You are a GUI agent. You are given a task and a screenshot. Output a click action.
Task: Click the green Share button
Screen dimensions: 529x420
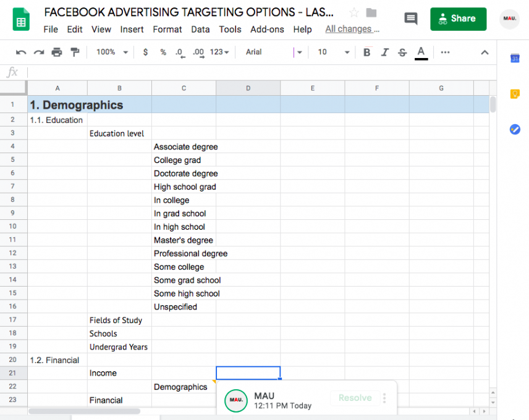(x=458, y=19)
